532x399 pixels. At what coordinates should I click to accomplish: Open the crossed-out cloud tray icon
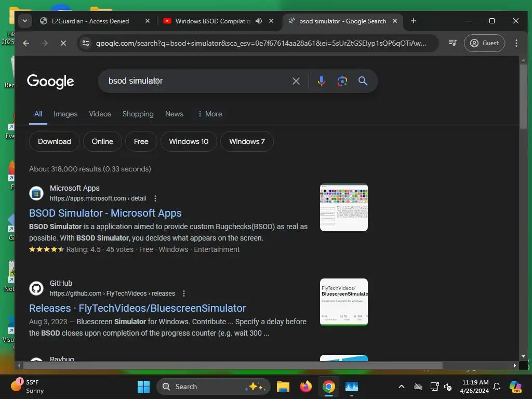[418, 387]
